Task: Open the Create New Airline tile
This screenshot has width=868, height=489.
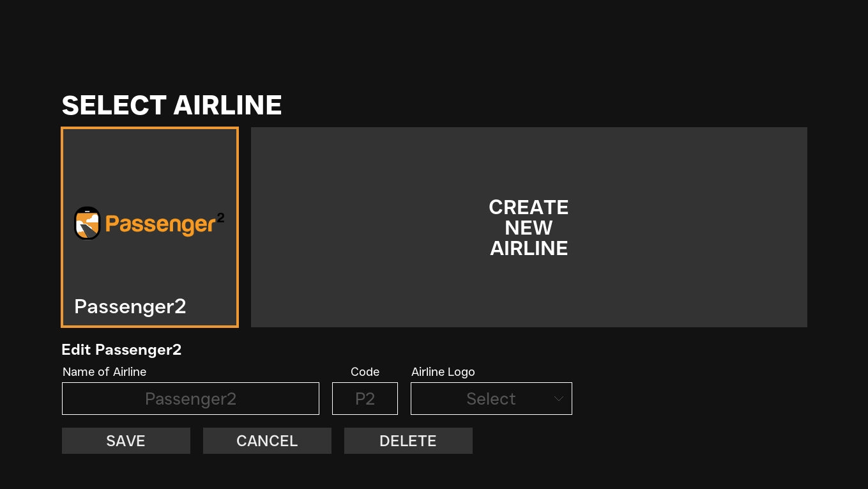Action: pyautogui.click(x=528, y=228)
